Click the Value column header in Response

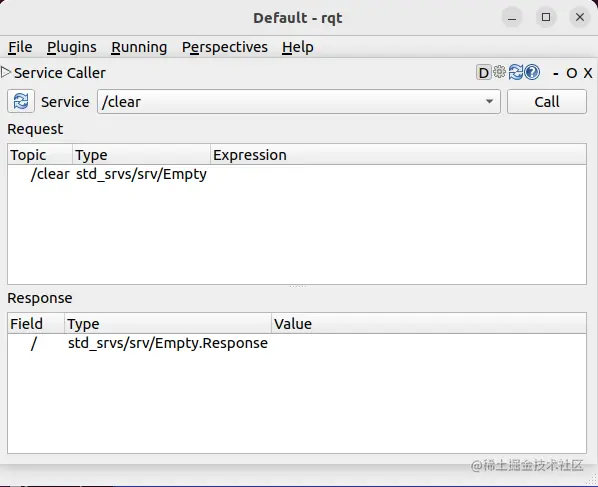(429, 324)
